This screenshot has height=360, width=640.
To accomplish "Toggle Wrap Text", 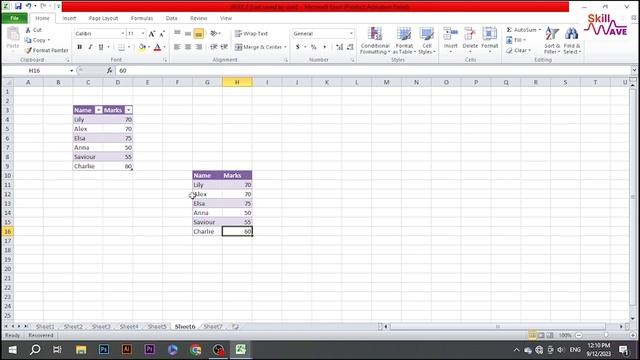I will pyautogui.click(x=251, y=33).
